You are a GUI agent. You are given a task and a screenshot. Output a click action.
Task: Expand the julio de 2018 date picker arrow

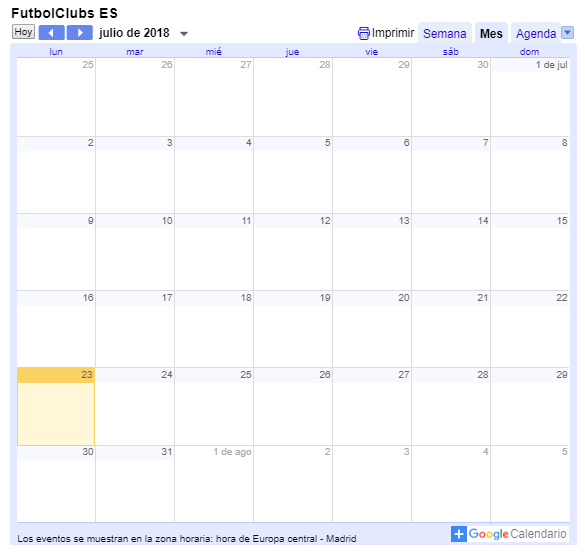[x=184, y=34]
